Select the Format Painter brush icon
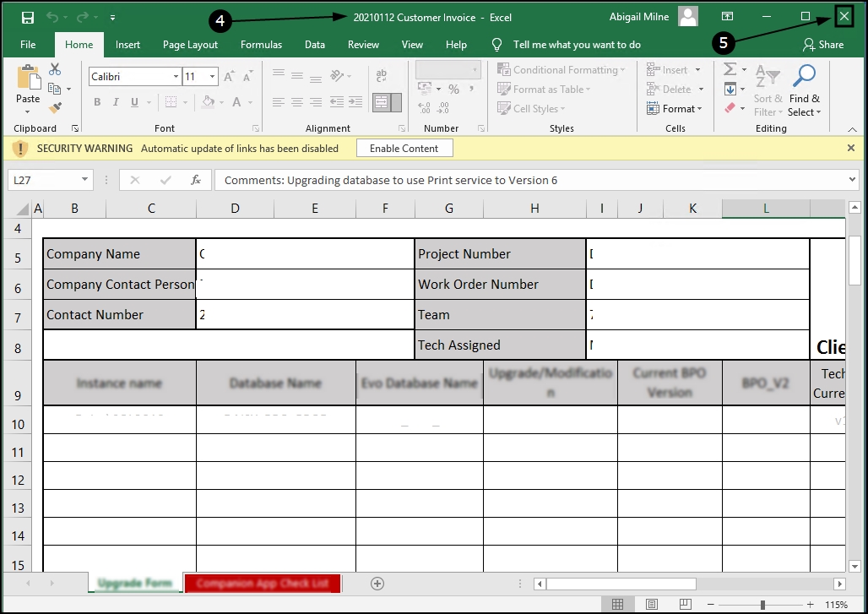The image size is (868, 614). coord(55,108)
